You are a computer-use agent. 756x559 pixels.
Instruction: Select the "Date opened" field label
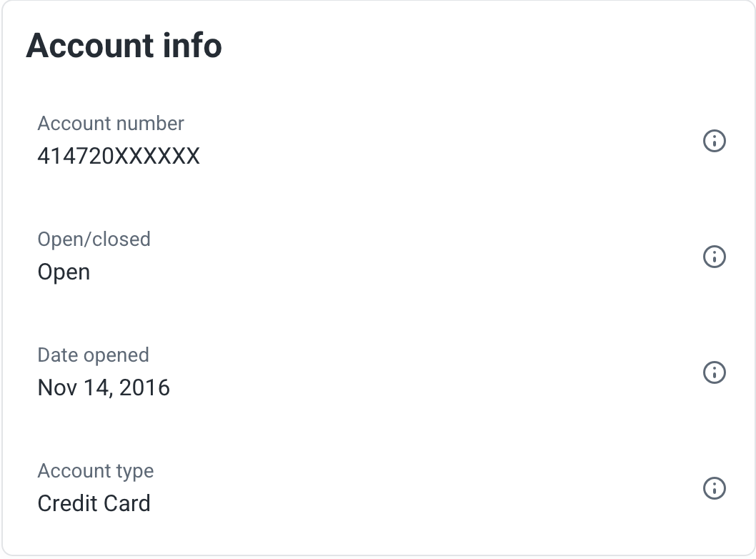click(x=93, y=355)
